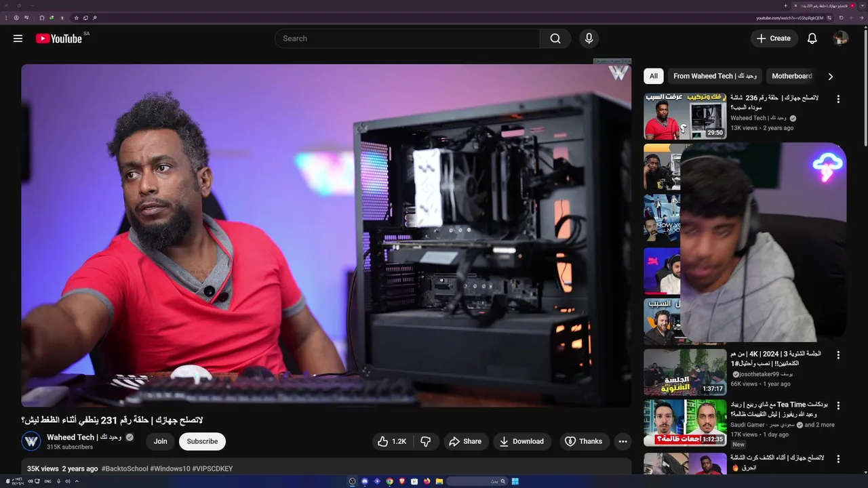
Task: Select the From Waheed Tech chip
Action: pyautogui.click(x=715, y=76)
